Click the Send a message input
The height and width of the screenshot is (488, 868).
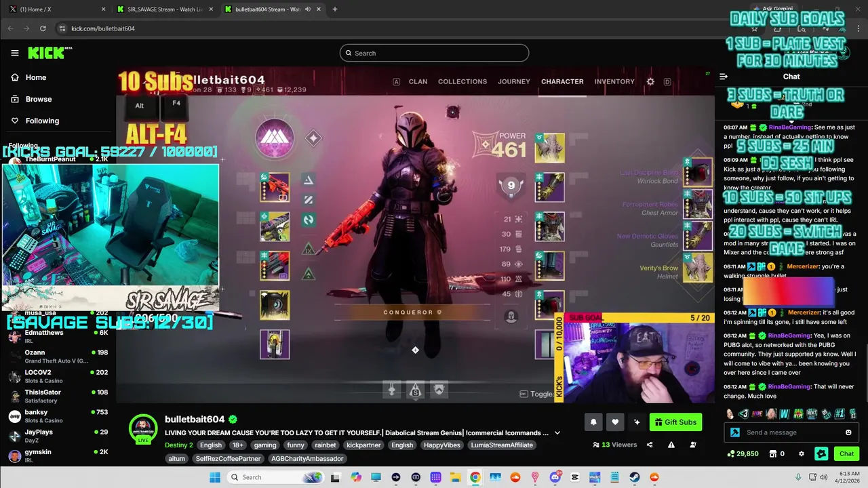791,432
